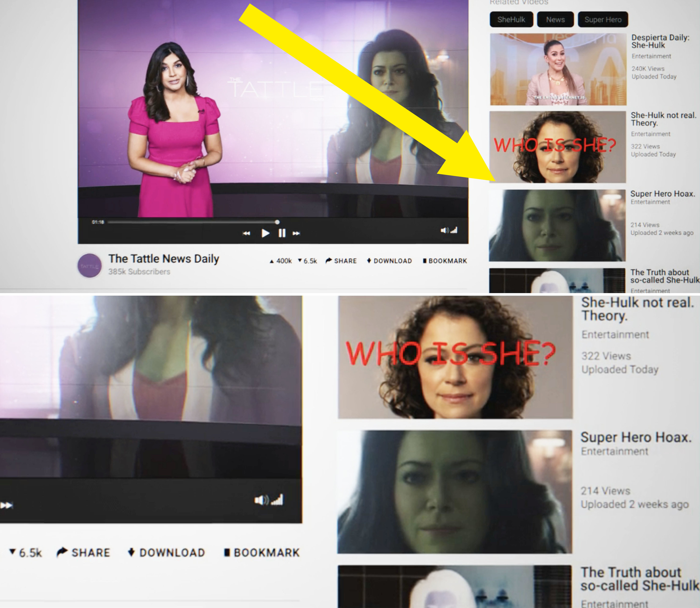Image resolution: width=700 pixels, height=608 pixels.
Task: Click the 01:18 timestamp on the player
Action: [x=98, y=222]
